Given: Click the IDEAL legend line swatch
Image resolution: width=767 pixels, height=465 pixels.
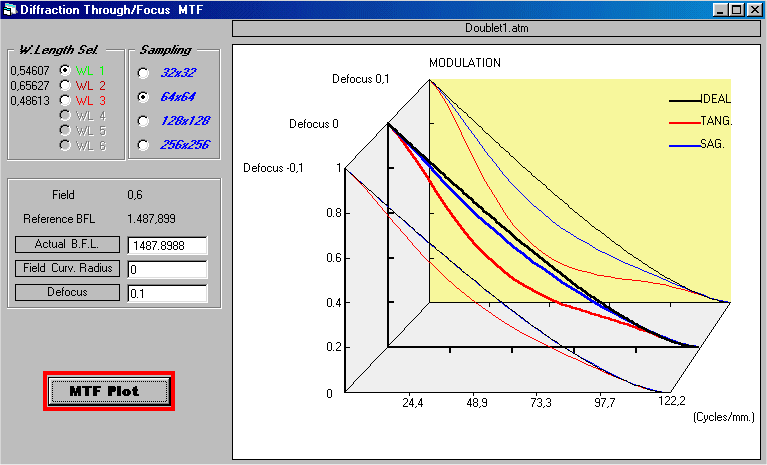Looking at the screenshot, I should (685, 100).
